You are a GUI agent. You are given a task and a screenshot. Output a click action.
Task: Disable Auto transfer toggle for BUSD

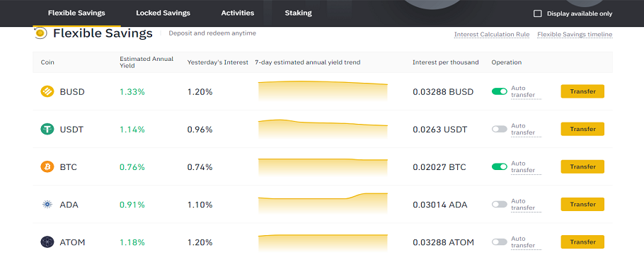pyautogui.click(x=500, y=91)
